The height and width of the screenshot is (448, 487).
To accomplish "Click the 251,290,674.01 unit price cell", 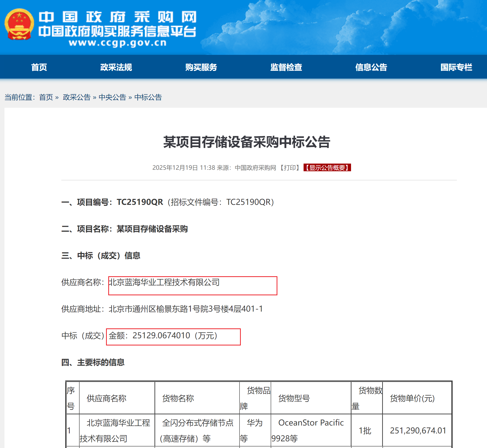I will [x=418, y=430].
